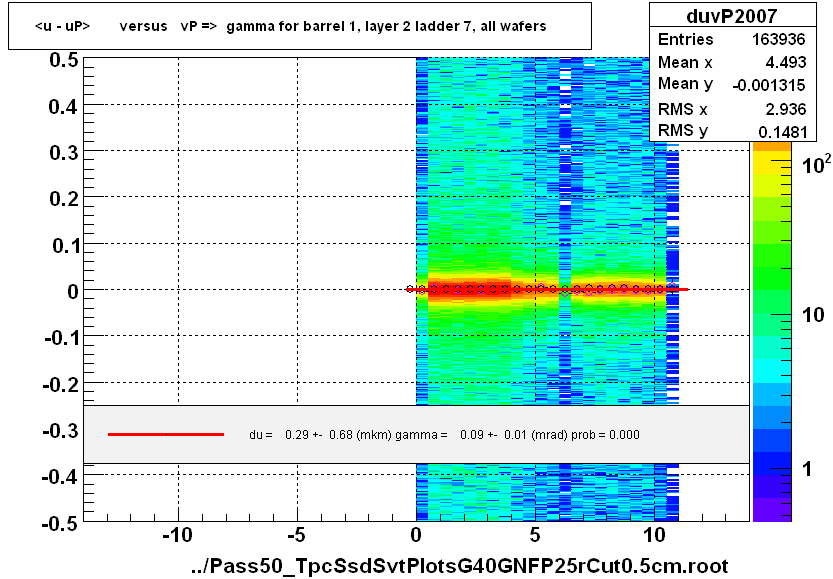
Task: Click the y-axis label -0.3
Action: tap(61, 430)
